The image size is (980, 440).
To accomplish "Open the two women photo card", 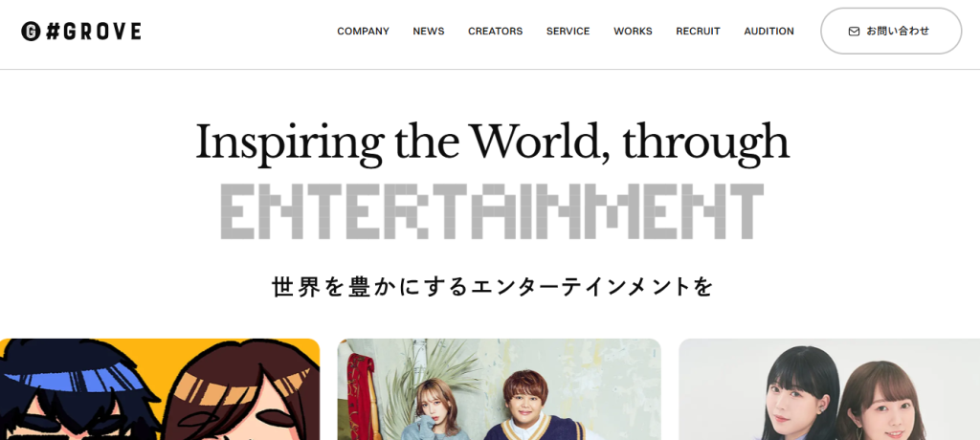I will (830, 389).
